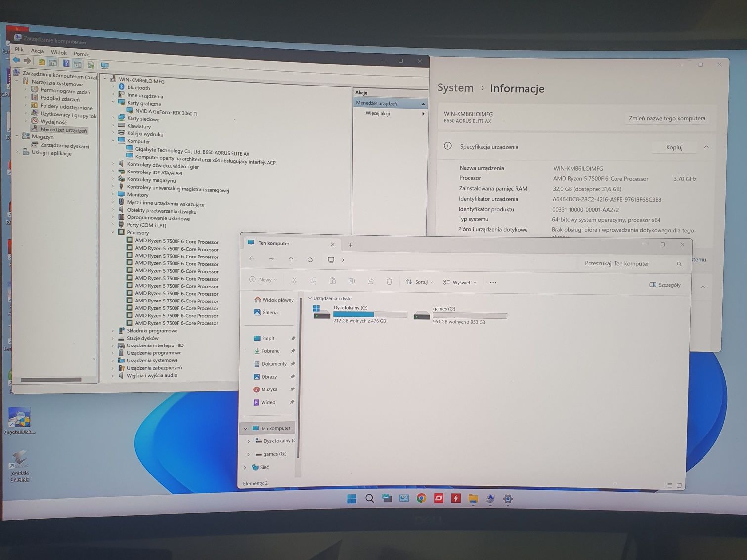Open AORUS ENGINE desktop shortcut

tap(20, 466)
